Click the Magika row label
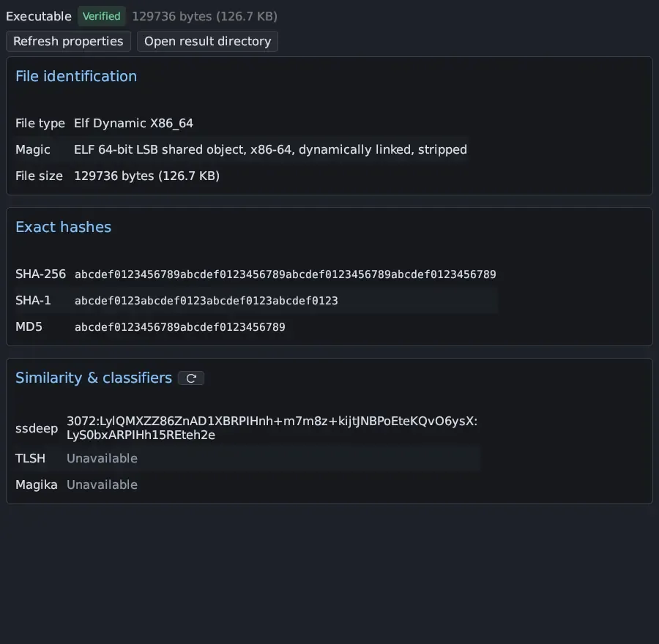659x644 pixels. coord(37,484)
